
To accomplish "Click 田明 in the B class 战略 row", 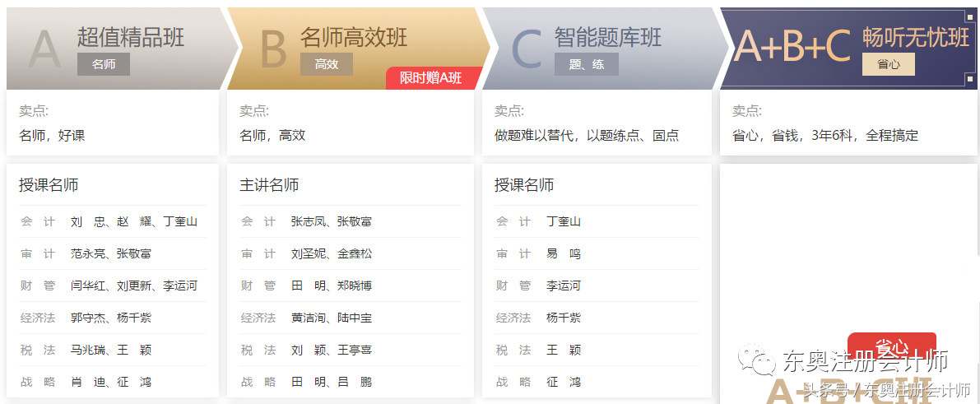I will coord(309,382).
